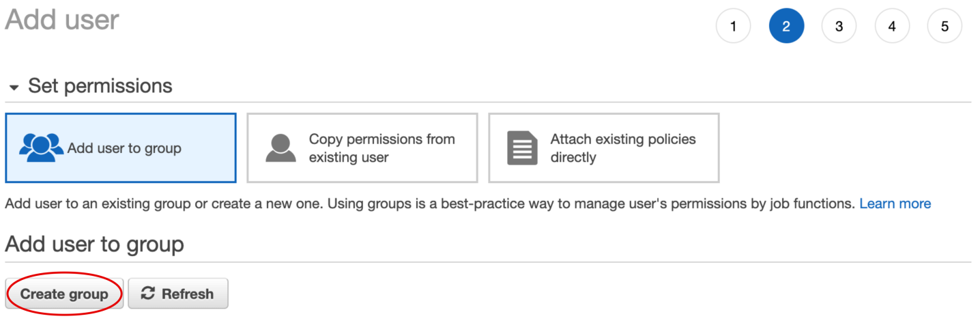This screenshot has width=980, height=323.
Task: Go to wizard step 1
Action: 733,26
